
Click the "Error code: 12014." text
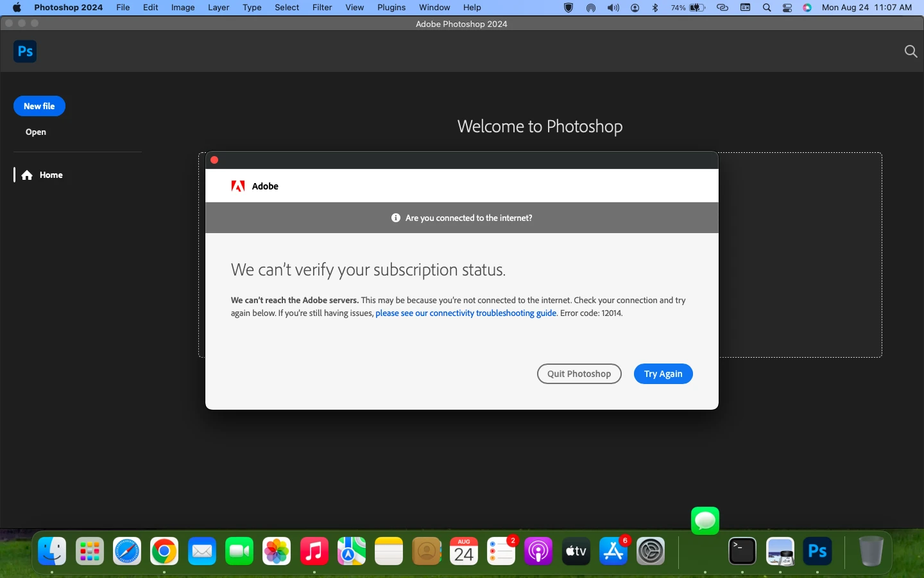pyautogui.click(x=592, y=313)
